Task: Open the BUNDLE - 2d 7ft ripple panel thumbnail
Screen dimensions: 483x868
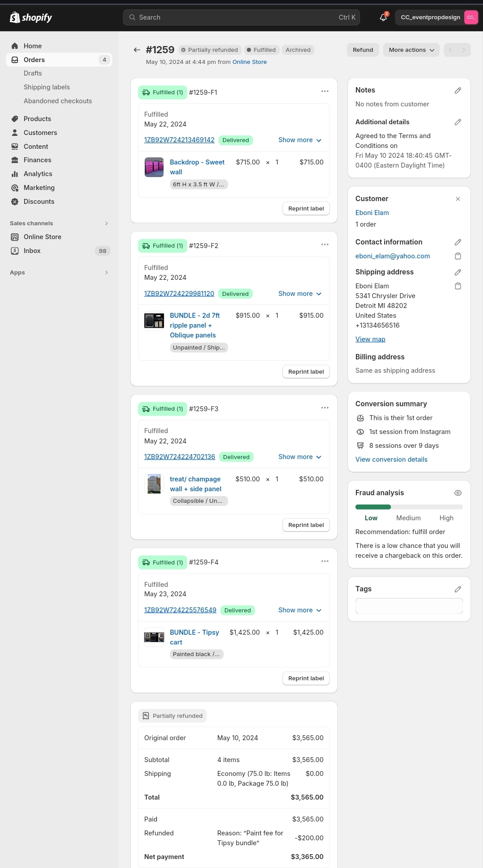Action: point(154,320)
